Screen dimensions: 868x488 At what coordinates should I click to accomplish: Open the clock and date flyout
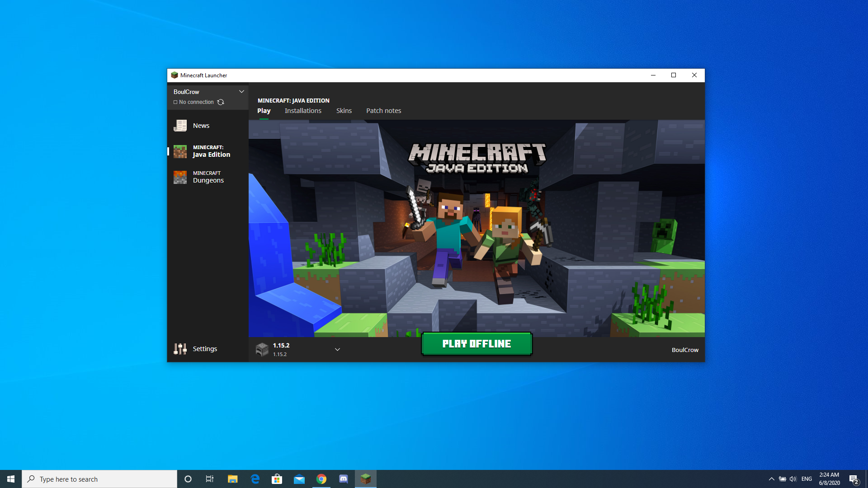(x=830, y=479)
